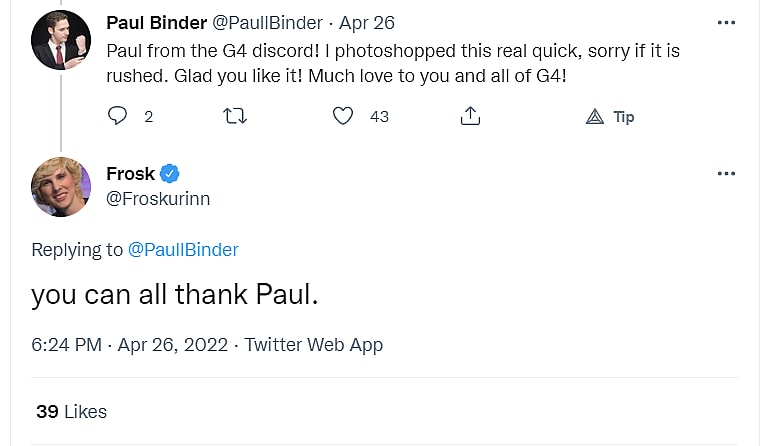Retweet Paul Binder's tweet
This screenshot has width=768, height=446.
tap(233, 117)
